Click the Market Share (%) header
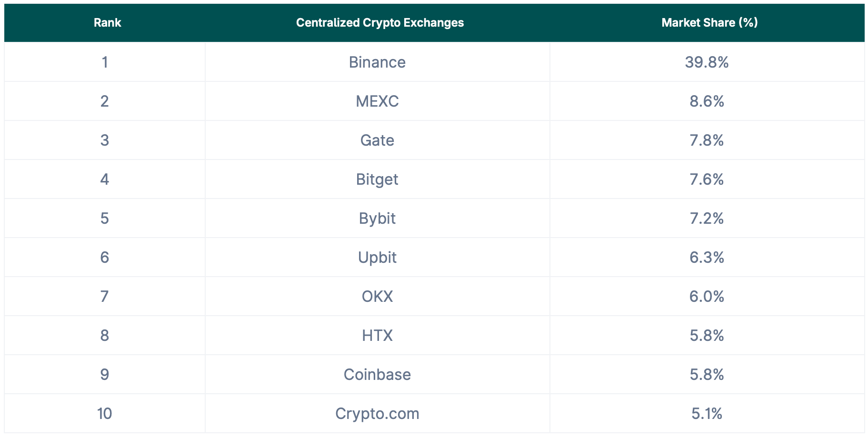The height and width of the screenshot is (438, 868). pos(709,22)
